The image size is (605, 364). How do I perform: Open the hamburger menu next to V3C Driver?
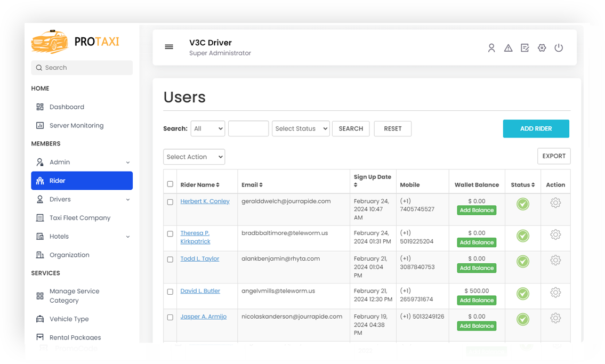tap(169, 47)
